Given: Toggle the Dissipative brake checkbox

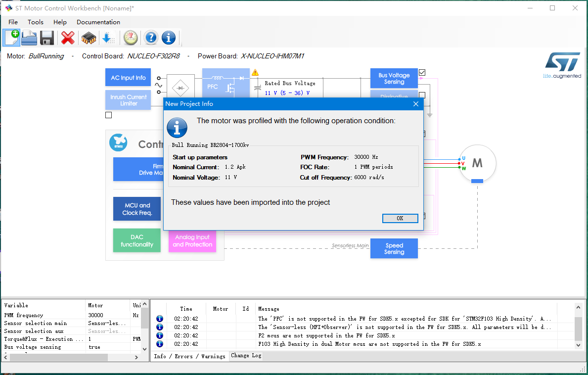Looking at the screenshot, I should coord(422,95).
